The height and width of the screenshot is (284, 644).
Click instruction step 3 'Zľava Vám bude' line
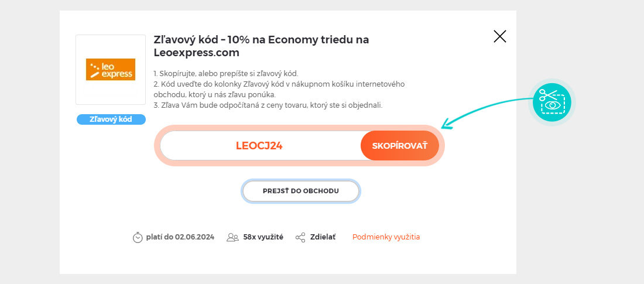268,105
